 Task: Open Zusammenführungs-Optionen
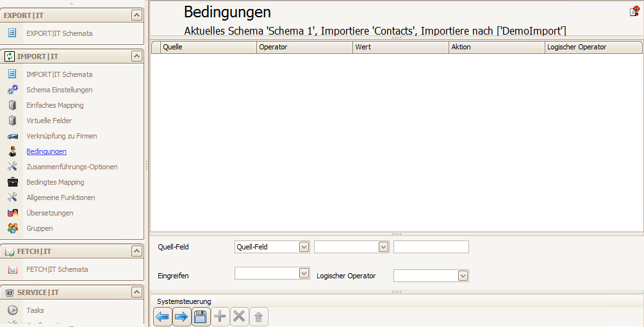(x=72, y=167)
